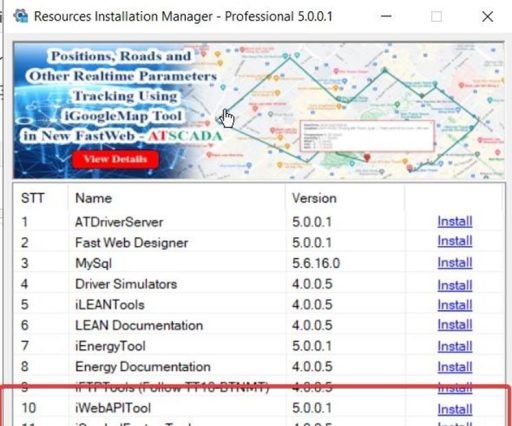Click the ATDriverServer version 5.0.0.1 cell

[312, 222]
